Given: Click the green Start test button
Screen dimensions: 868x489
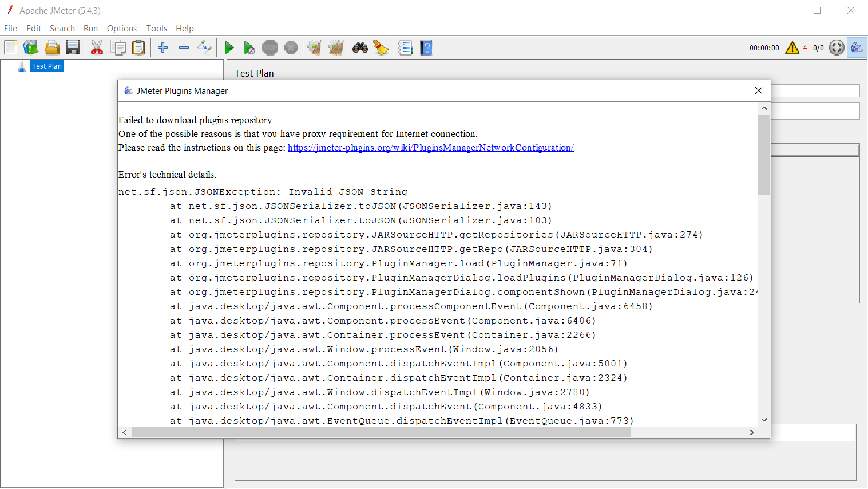Looking at the screenshot, I should [229, 48].
